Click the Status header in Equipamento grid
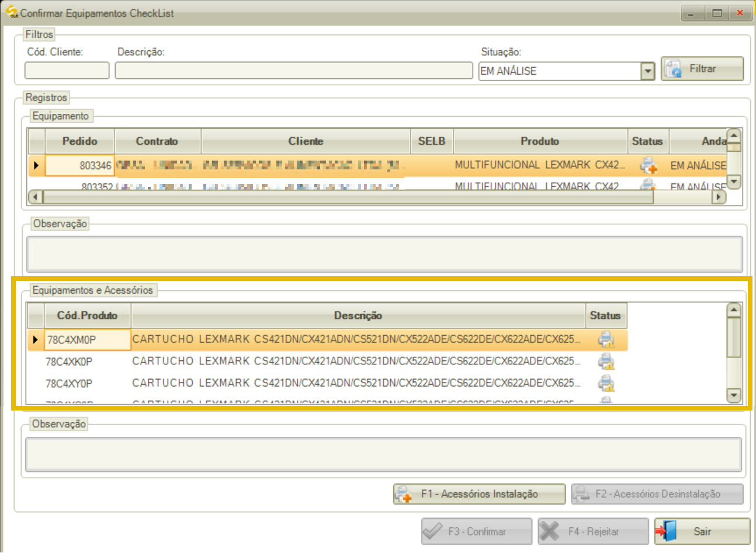This screenshot has width=756, height=553. 647,141
